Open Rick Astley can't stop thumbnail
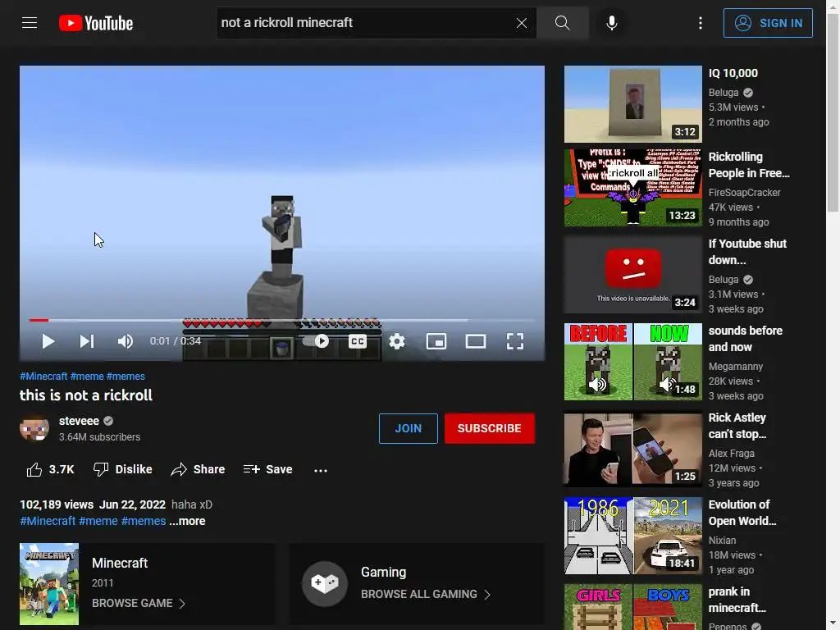840x630 pixels. coord(632,449)
